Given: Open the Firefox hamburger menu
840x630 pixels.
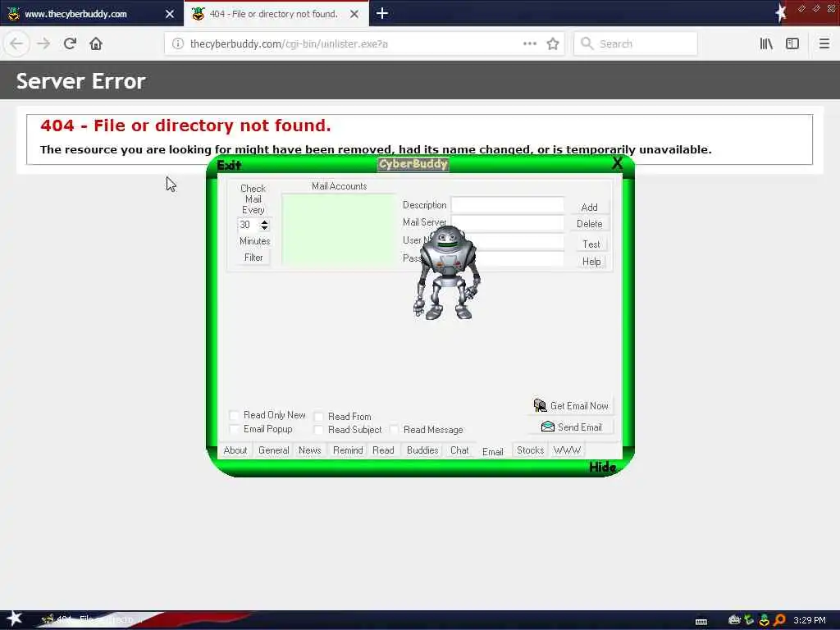Looking at the screenshot, I should tap(824, 43).
